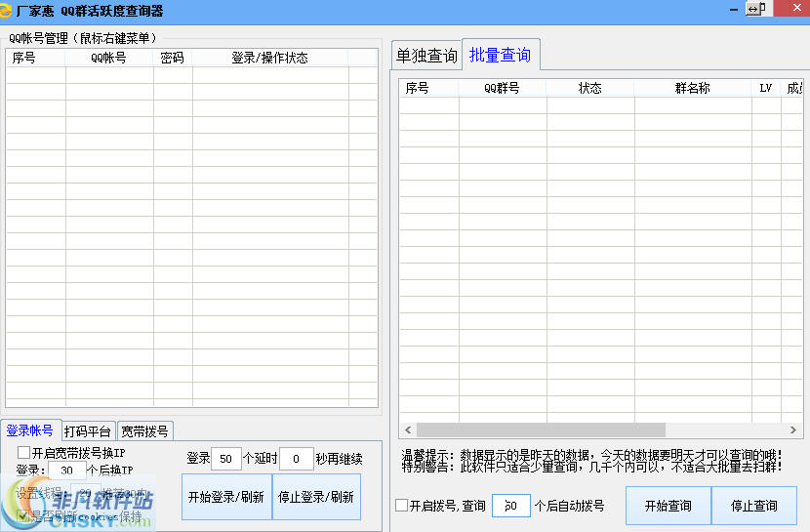Focus the 延时 seconds field showing 0
This screenshot has height=532, width=810.
click(297, 459)
